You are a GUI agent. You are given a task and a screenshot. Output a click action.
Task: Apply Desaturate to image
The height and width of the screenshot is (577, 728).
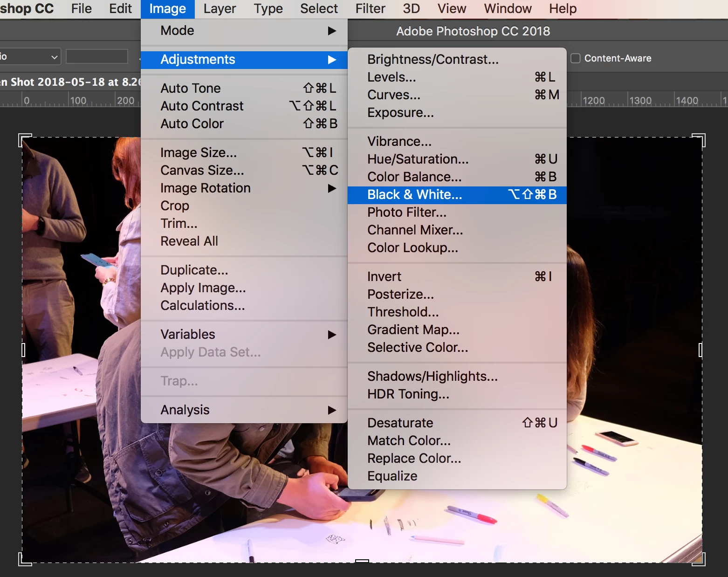click(x=457, y=423)
